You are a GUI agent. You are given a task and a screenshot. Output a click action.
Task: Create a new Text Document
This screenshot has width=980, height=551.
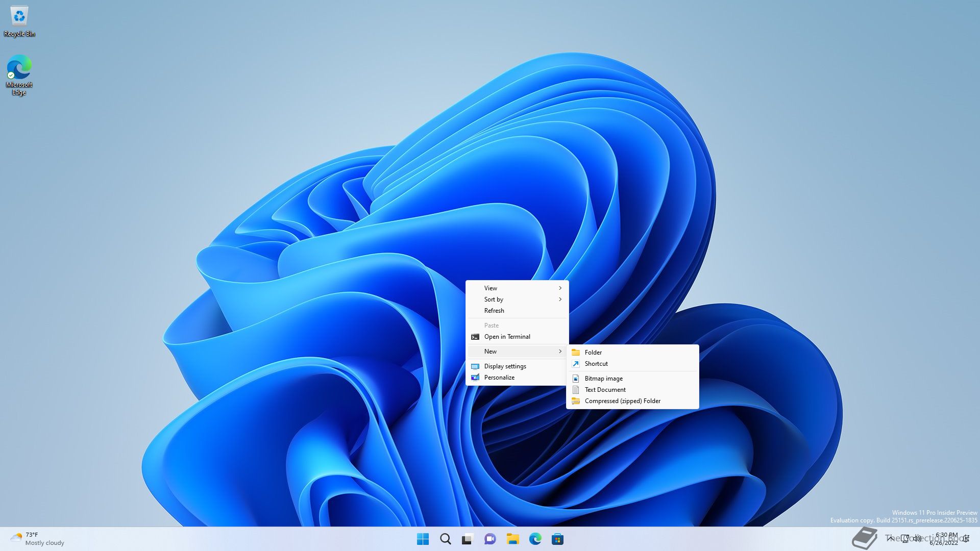coord(632,390)
